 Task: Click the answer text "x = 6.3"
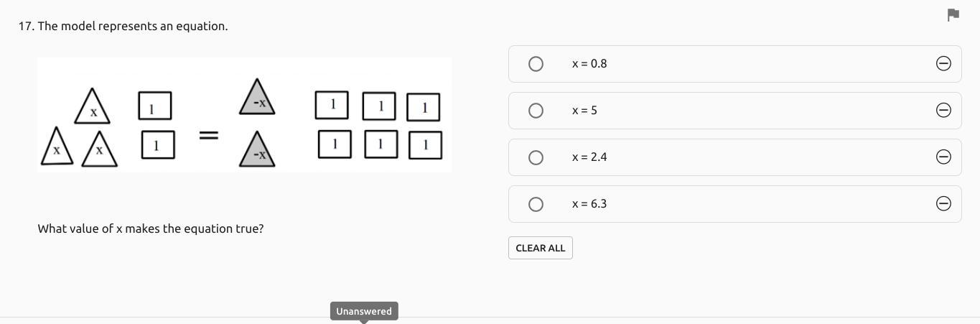589,204
